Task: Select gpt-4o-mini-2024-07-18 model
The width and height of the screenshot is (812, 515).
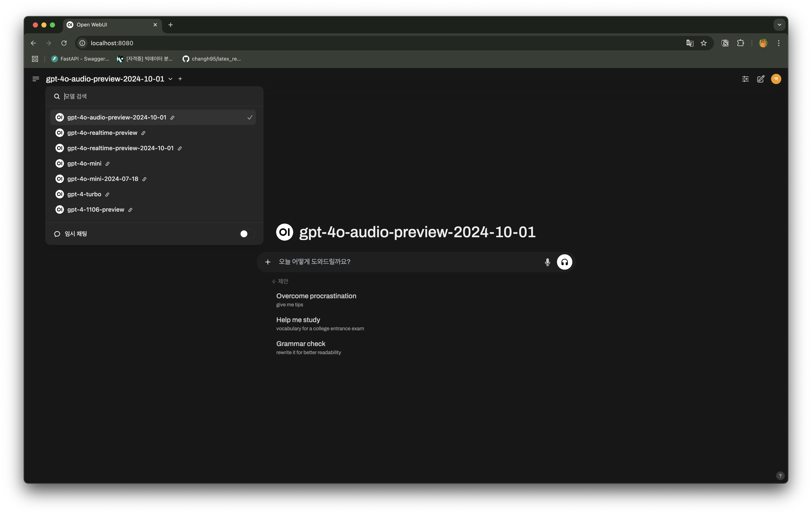Action: tap(153, 179)
